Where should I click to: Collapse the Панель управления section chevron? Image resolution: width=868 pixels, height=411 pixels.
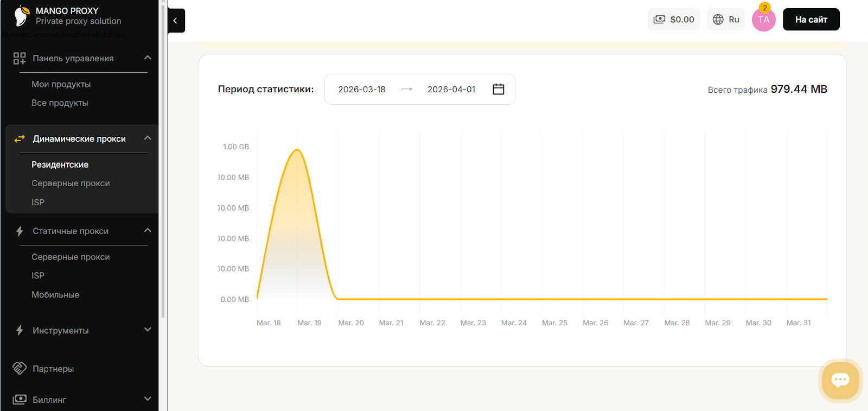pyautogui.click(x=148, y=58)
